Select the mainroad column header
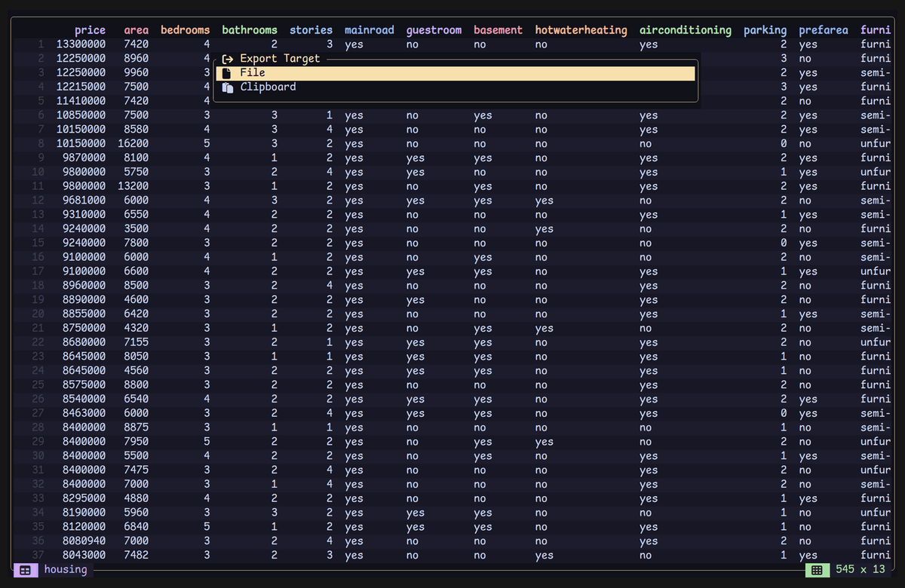Viewport: 905px width, 588px height. pos(370,30)
